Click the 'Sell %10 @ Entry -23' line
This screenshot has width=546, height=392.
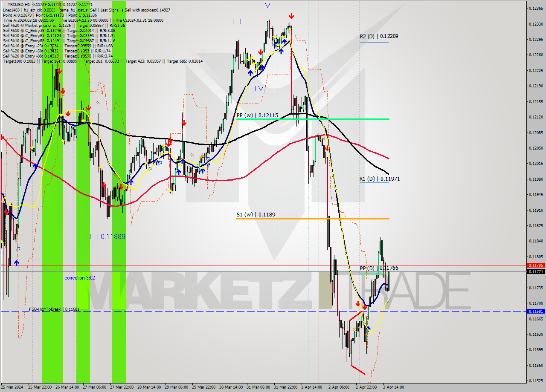(x=58, y=46)
